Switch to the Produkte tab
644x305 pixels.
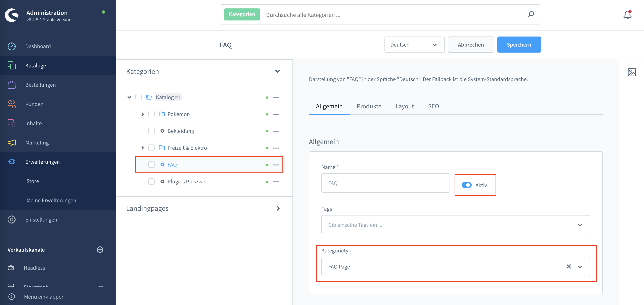(x=369, y=106)
